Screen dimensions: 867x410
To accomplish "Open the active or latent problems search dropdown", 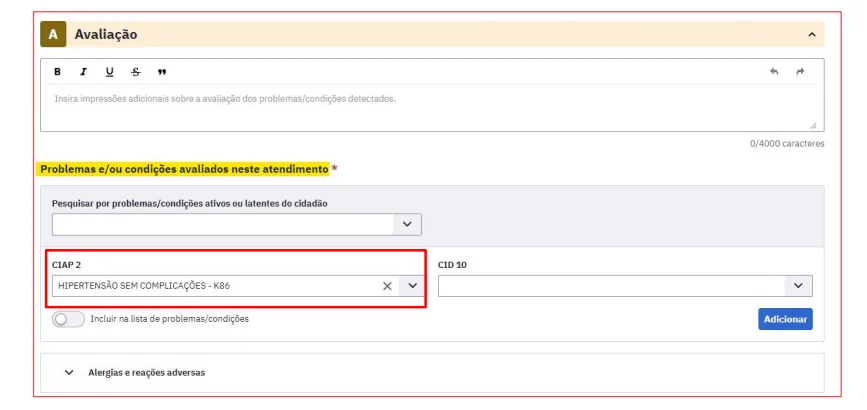I will pyautogui.click(x=408, y=225).
